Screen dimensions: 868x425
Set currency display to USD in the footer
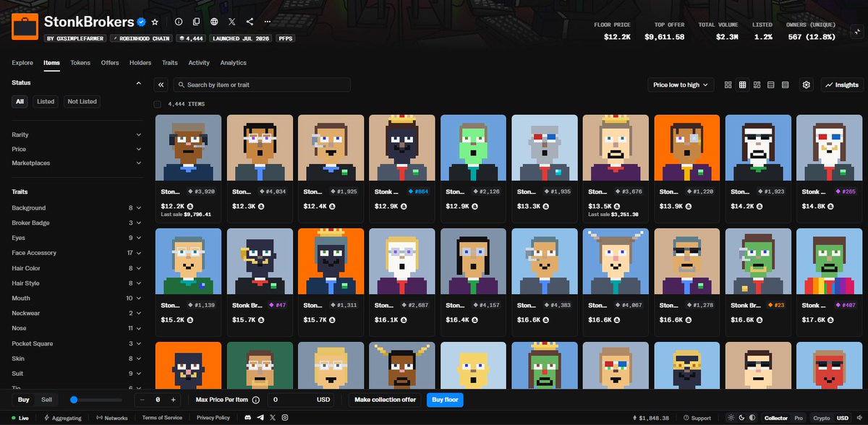coord(843,418)
